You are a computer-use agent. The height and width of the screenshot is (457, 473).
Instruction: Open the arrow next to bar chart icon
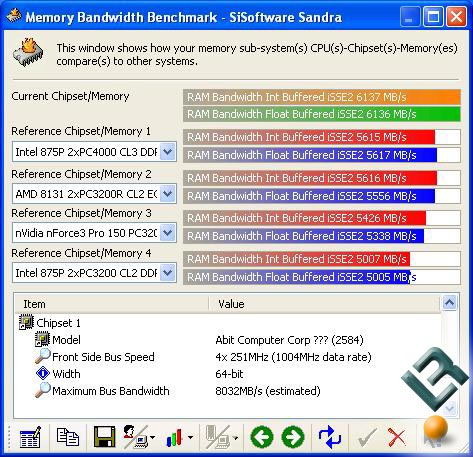[x=190, y=437]
